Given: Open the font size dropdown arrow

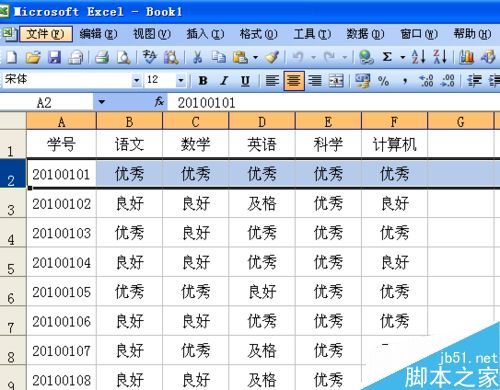Looking at the screenshot, I should [181, 80].
